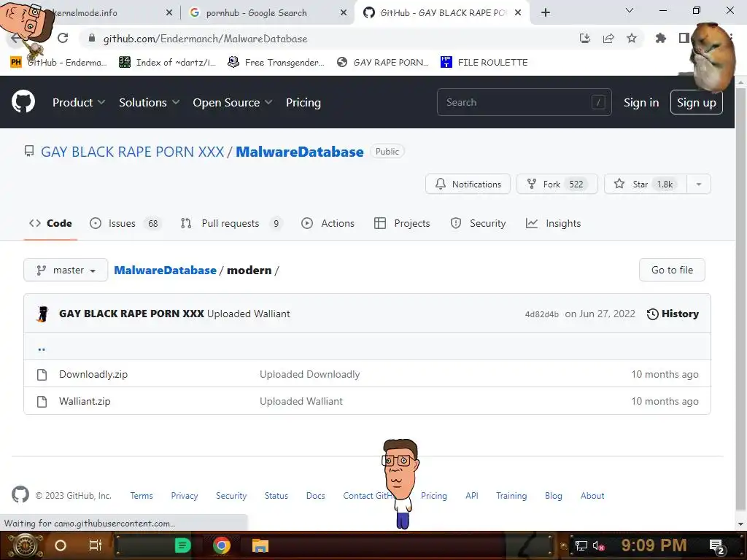Click the commit author avatar
The width and height of the screenshot is (747, 560).
[x=43, y=314]
